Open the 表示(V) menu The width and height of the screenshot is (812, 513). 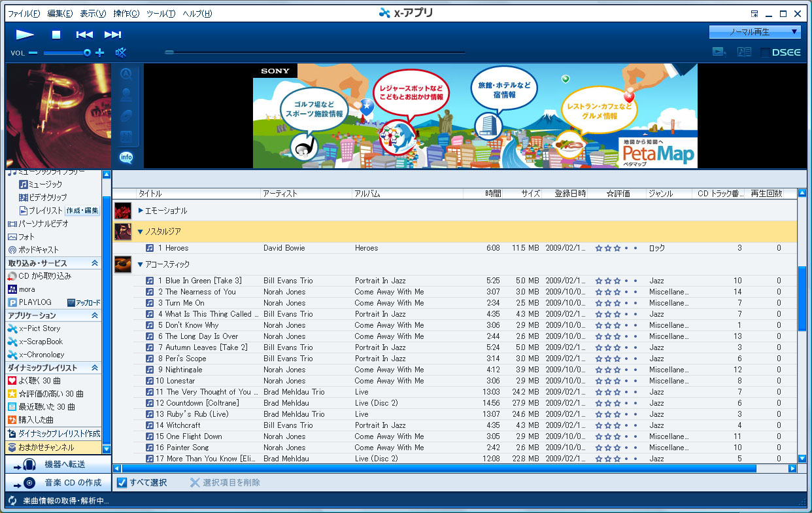click(x=93, y=14)
